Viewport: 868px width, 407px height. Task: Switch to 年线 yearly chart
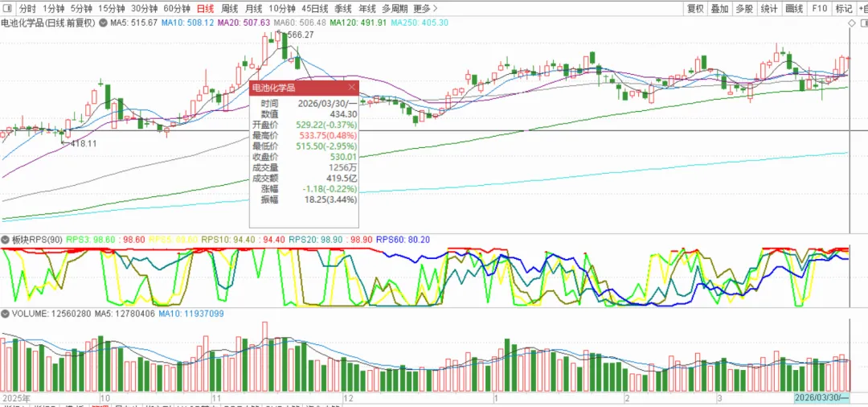click(x=367, y=9)
